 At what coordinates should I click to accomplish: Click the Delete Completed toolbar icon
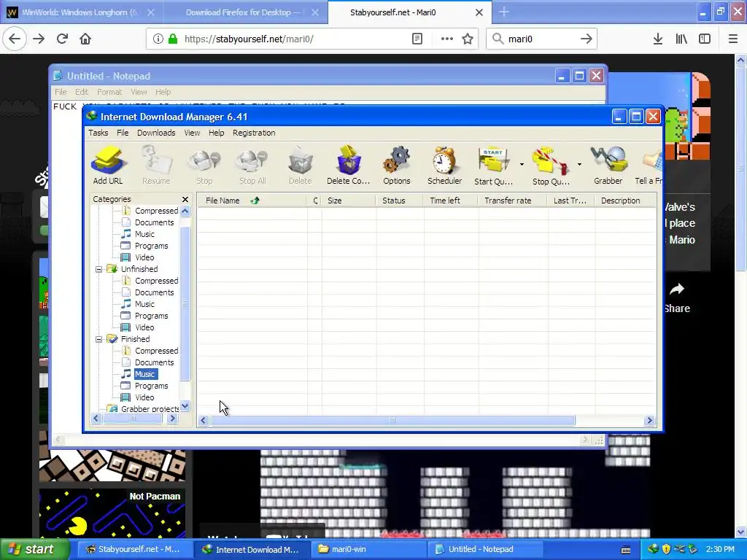click(x=348, y=165)
